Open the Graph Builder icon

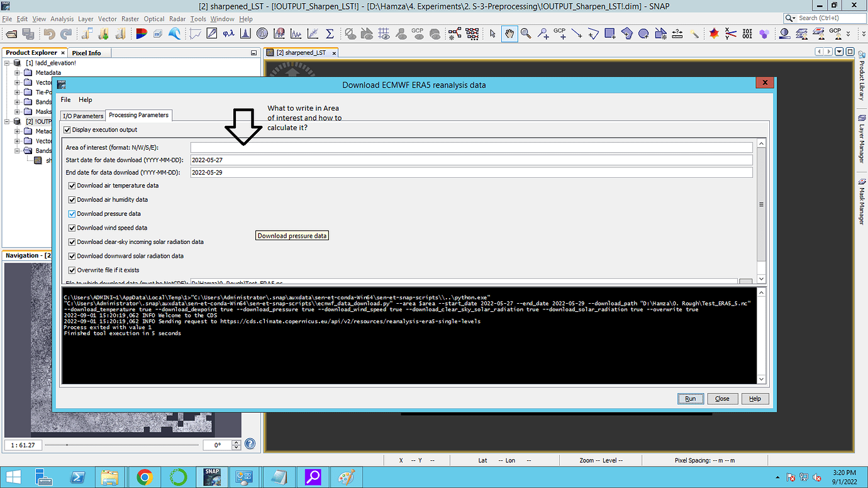pyautogui.click(x=455, y=34)
